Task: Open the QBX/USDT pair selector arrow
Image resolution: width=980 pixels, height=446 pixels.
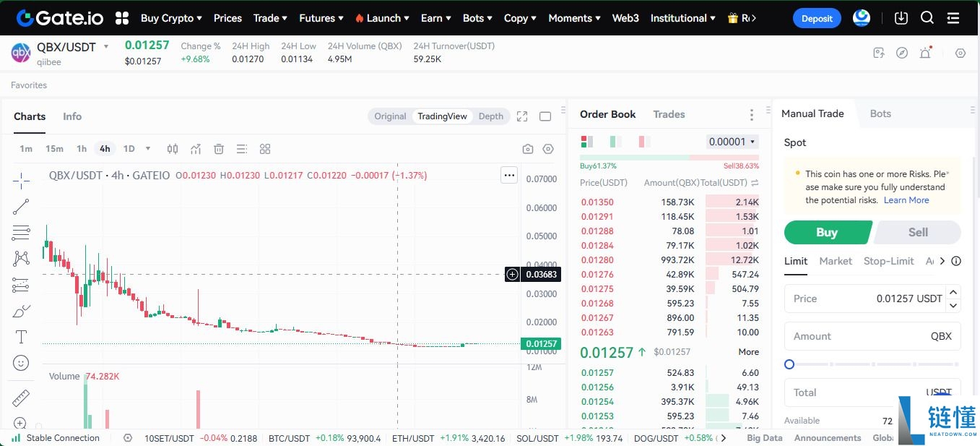Action: coord(106,47)
